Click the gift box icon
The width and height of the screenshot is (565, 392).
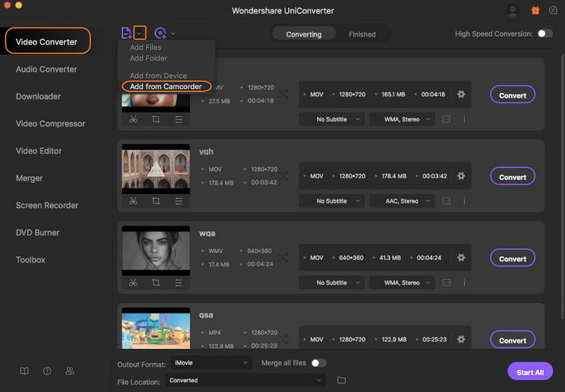[x=535, y=10]
